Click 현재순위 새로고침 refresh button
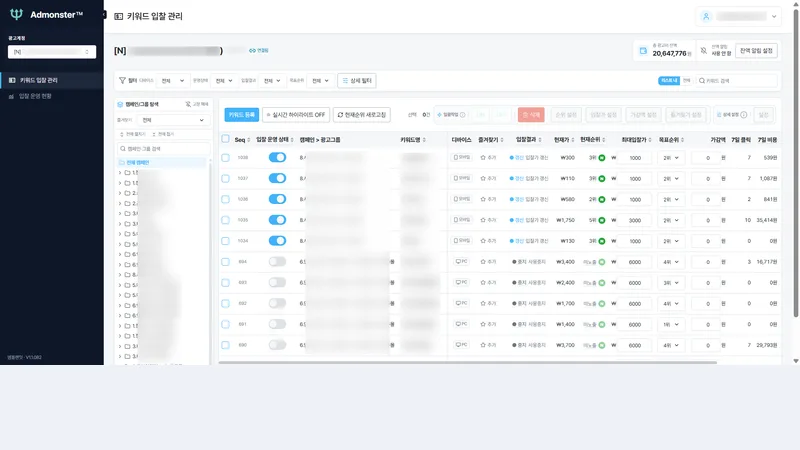This screenshot has height=450, width=800. coord(362,115)
